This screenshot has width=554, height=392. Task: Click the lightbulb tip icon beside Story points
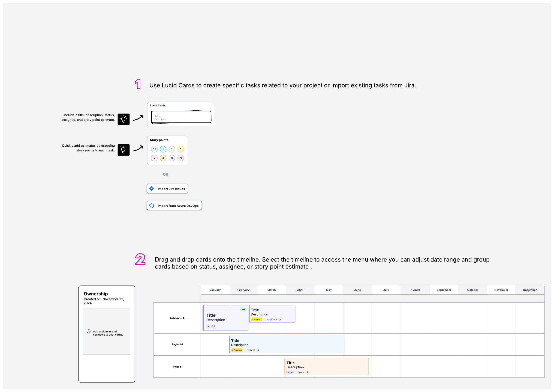click(123, 150)
